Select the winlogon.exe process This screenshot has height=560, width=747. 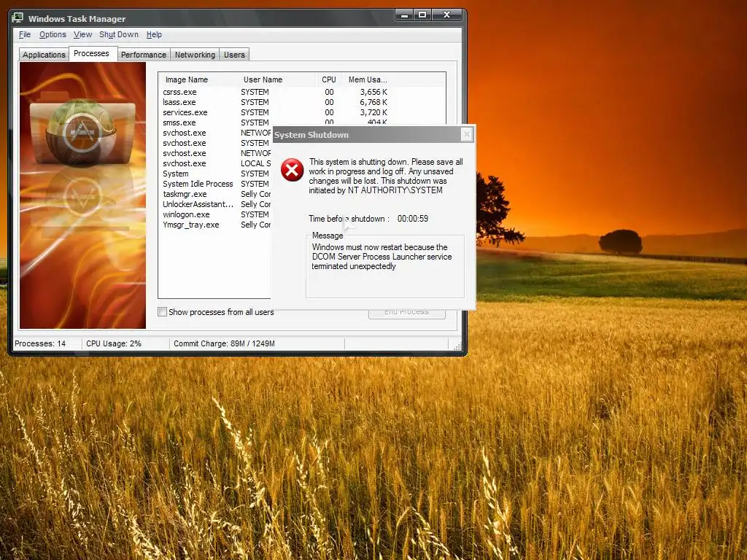coord(186,215)
